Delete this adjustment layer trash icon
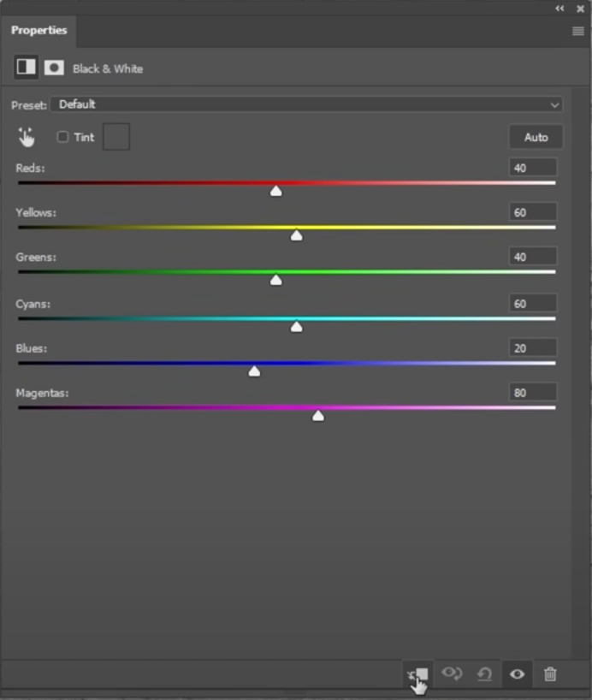 coord(550,674)
